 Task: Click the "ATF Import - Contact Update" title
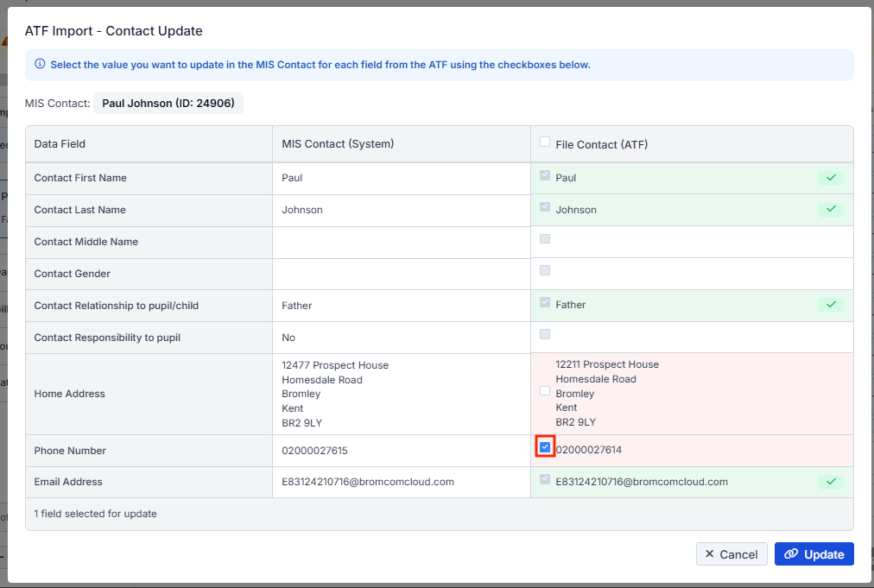tap(114, 31)
